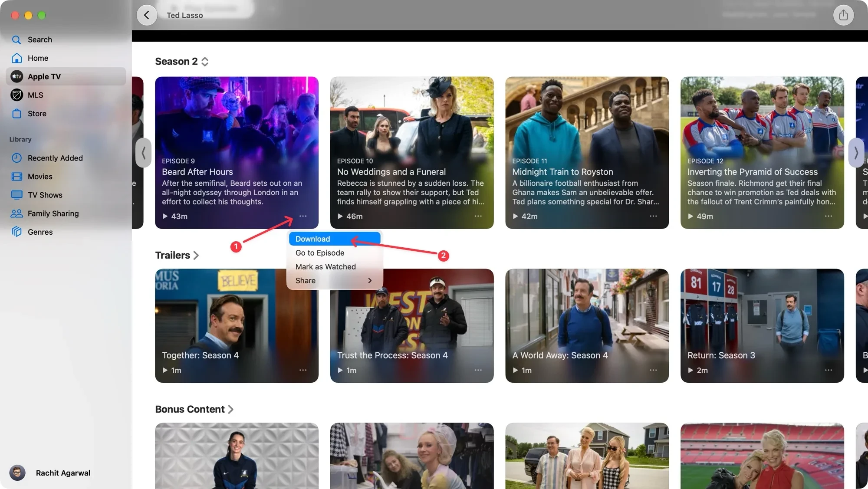This screenshot has width=868, height=489.
Task: Open the Store in sidebar
Action: (66, 114)
